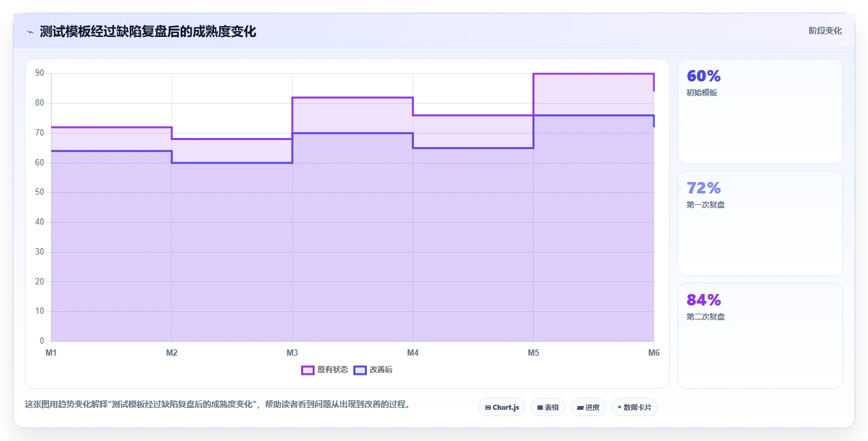The width and height of the screenshot is (868, 441).
Task: Click the 60% value text
Action: point(704,76)
